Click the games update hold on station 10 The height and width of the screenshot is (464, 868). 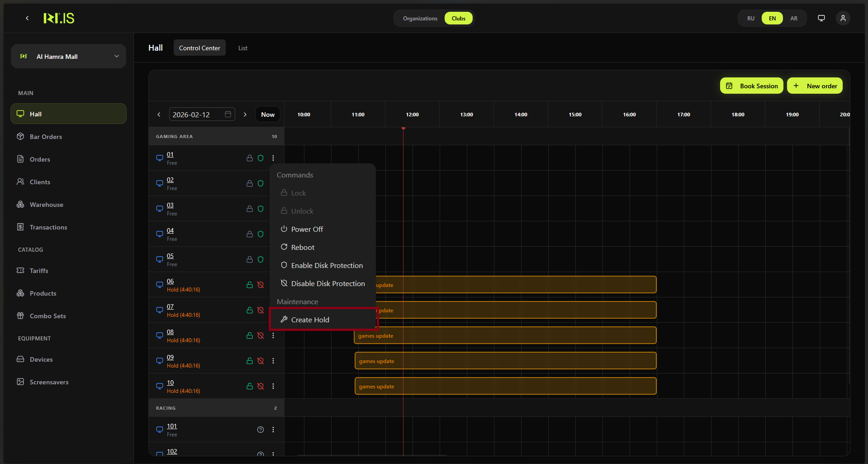tap(505, 386)
